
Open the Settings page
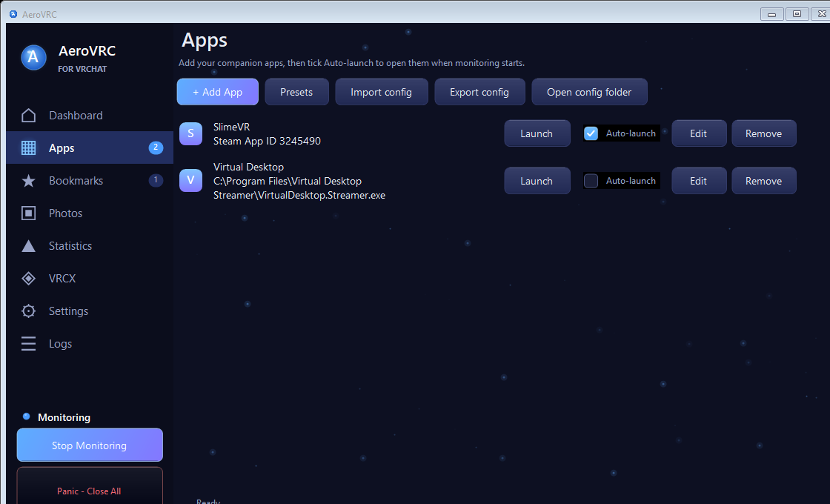tap(90, 311)
